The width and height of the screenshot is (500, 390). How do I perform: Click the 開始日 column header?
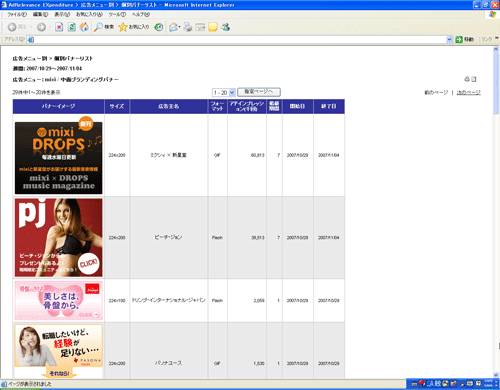(297, 106)
